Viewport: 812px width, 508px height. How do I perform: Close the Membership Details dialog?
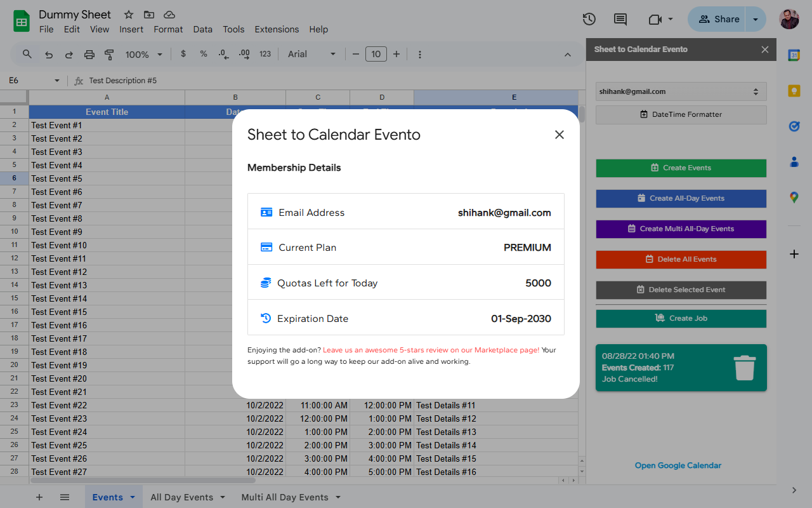coord(559,135)
